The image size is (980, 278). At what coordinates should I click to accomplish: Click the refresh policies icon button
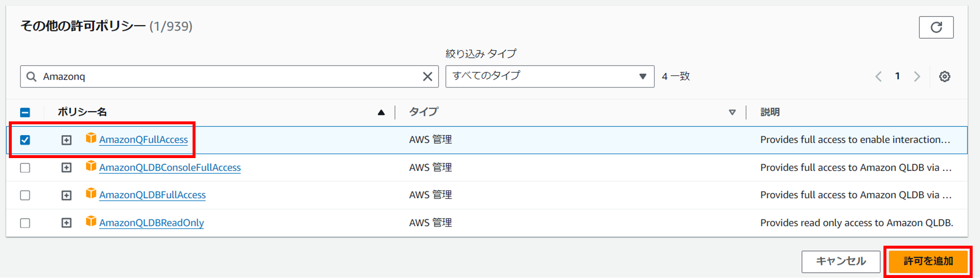point(936,27)
